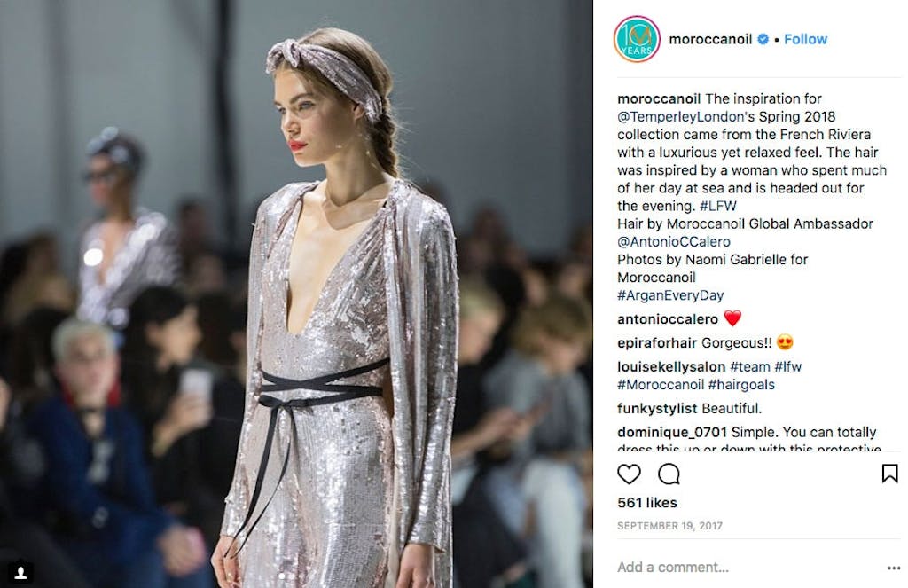Follow the moroccanoil account

click(805, 39)
